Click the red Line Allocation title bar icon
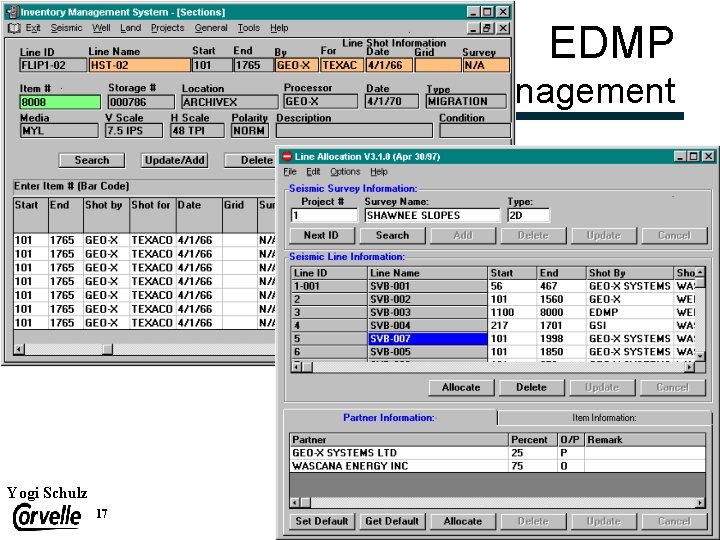Image resolution: width=720 pixels, height=540 pixels. coord(287,157)
